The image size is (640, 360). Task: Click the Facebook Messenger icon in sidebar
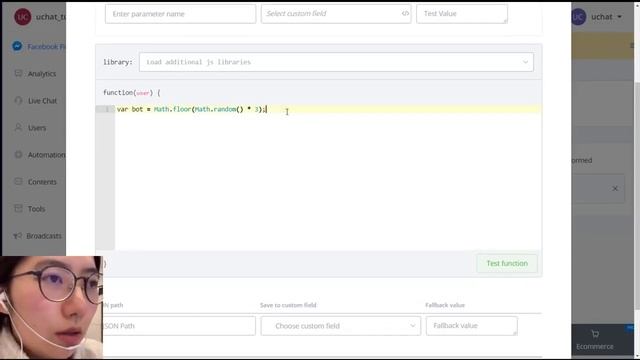tap(17, 46)
